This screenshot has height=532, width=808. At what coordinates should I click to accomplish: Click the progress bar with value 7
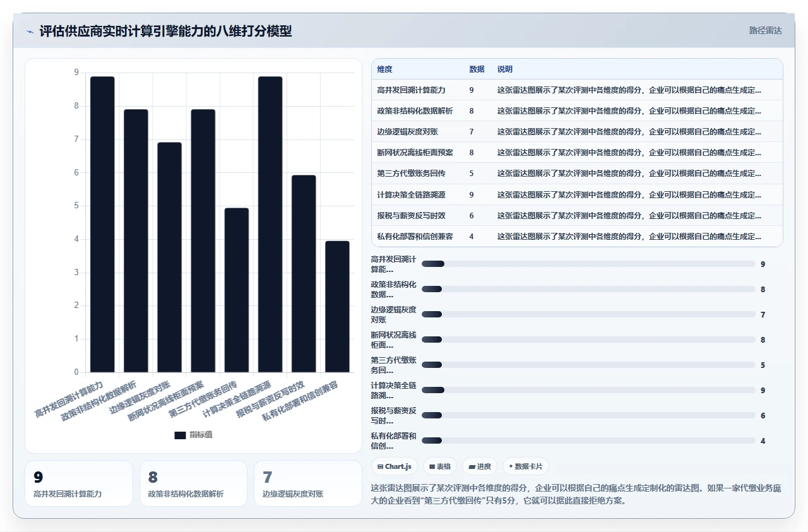(x=588, y=314)
